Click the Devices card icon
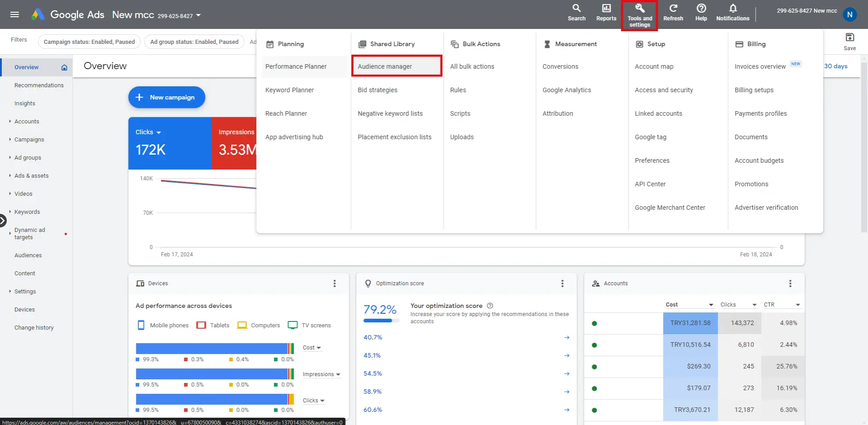The width and height of the screenshot is (868, 425). [140, 283]
